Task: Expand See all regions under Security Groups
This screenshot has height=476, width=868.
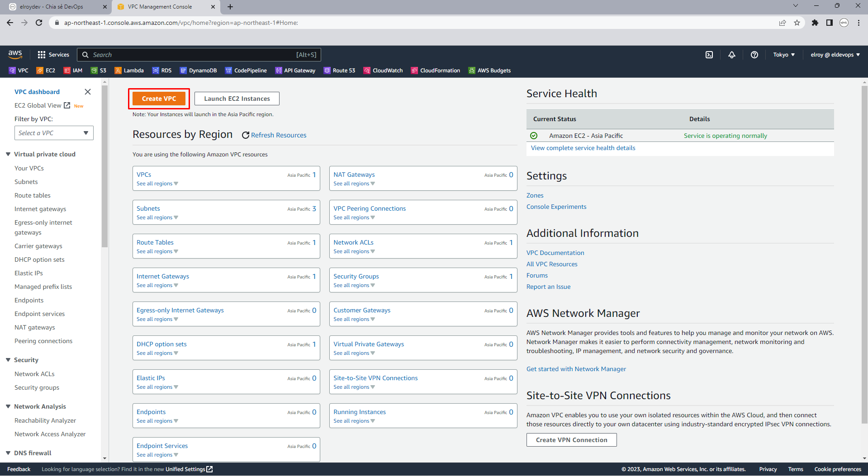Action: pyautogui.click(x=354, y=285)
